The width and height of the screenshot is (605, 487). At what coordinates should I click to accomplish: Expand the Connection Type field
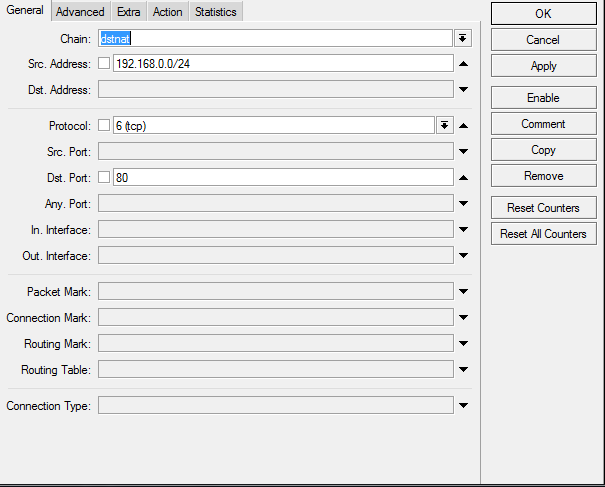[463, 406]
